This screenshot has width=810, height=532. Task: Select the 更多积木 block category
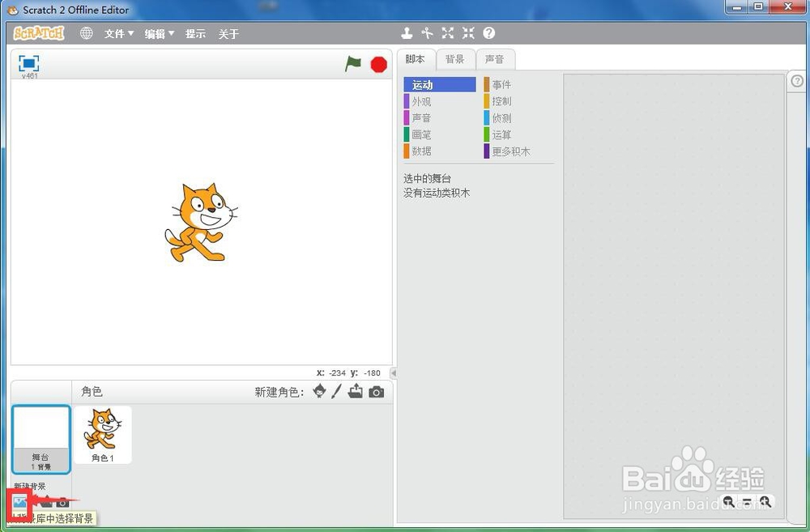[519, 151]
